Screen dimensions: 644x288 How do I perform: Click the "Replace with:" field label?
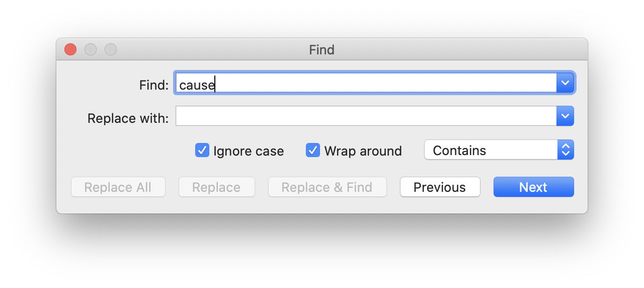click(128, 118)
